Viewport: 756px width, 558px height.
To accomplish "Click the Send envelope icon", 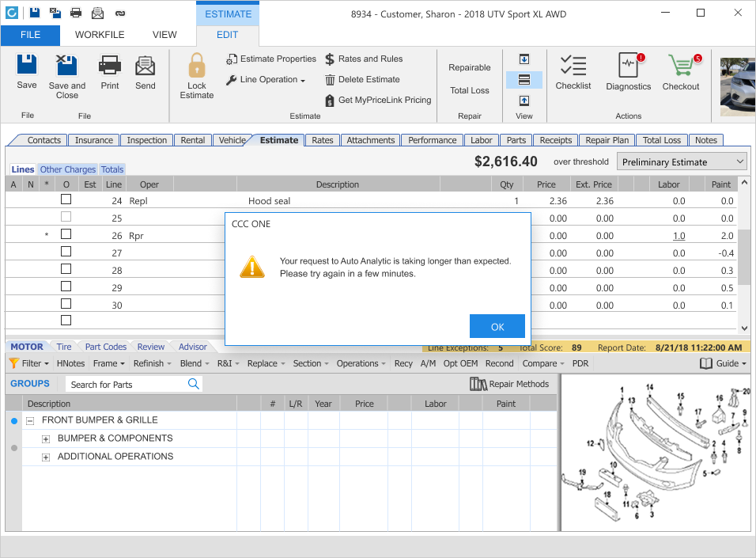I will click(145, 71).
